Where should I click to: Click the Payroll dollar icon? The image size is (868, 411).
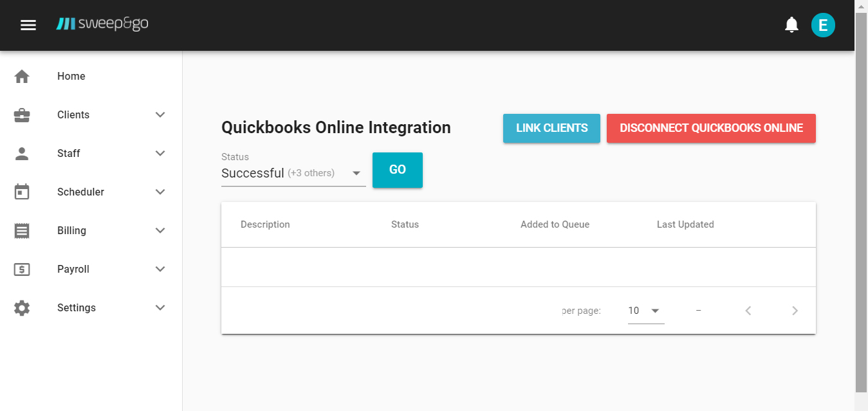pyautogui.click(x=22, y=269)
